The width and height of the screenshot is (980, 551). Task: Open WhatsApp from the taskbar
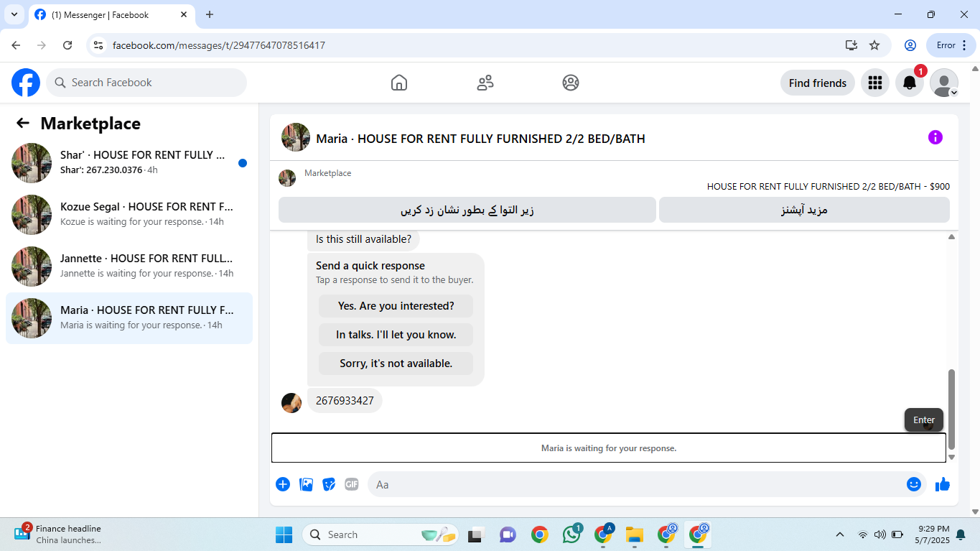(x=572, y=534)
